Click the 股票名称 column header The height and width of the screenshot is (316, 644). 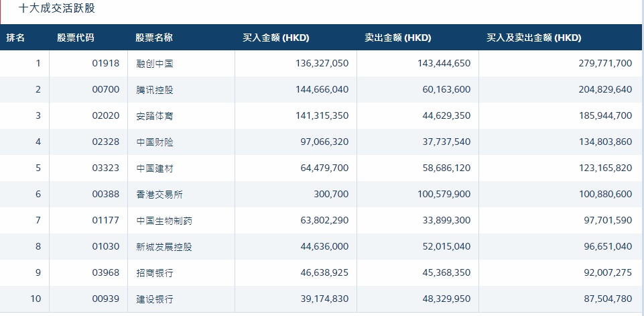tap(154, 38)
